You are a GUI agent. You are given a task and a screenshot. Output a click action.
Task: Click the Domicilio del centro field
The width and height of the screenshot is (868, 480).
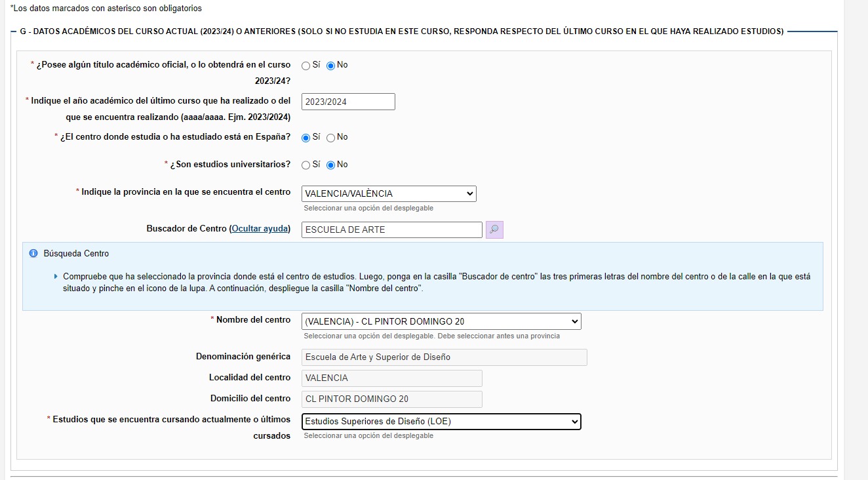391,399
